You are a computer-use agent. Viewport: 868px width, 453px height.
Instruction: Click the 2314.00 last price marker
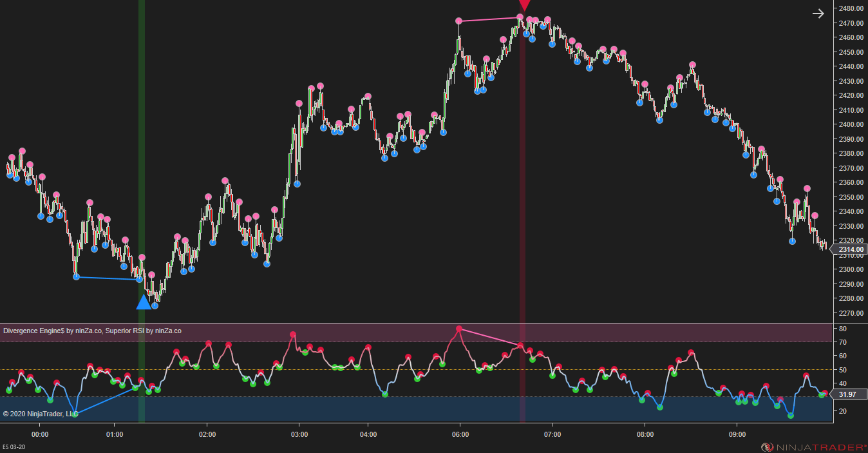coord(850,249)
